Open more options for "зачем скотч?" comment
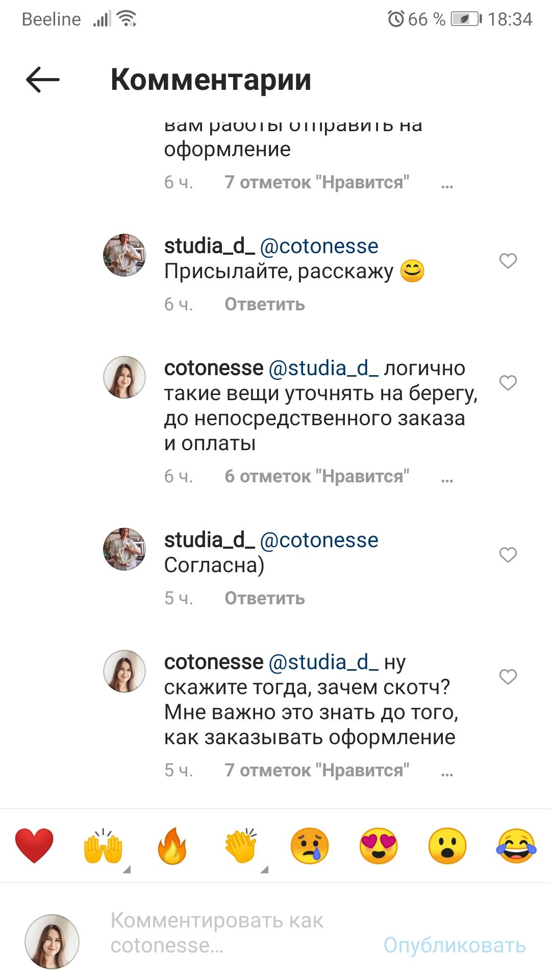 [x=447, y=772]
